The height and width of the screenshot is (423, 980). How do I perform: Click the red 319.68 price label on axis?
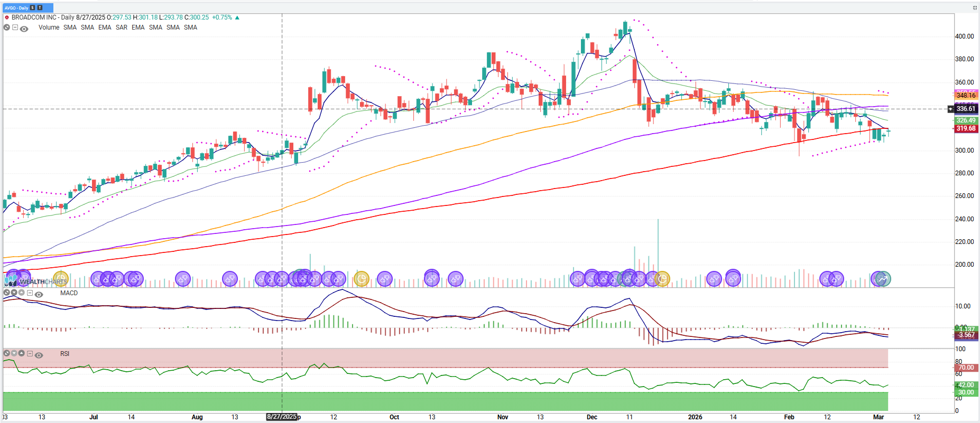point(966,128)
